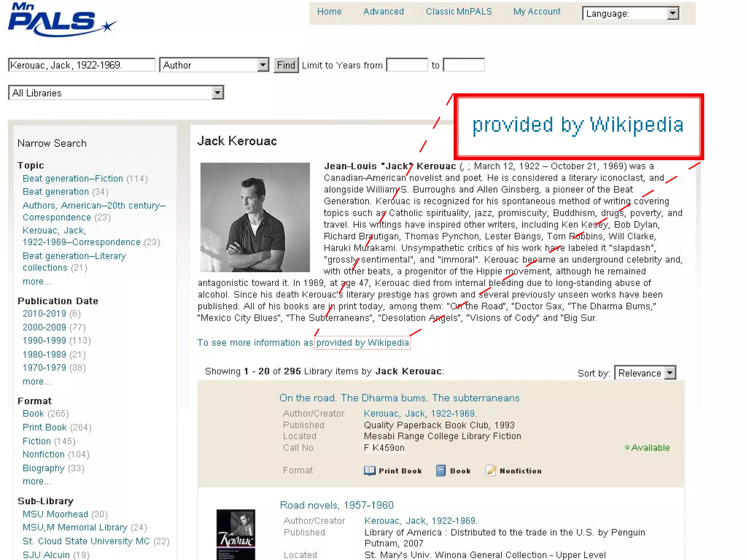Click the blue Book format icon
Image resolution: width=747 pixels, height=560 pixels.
[441, 471]
